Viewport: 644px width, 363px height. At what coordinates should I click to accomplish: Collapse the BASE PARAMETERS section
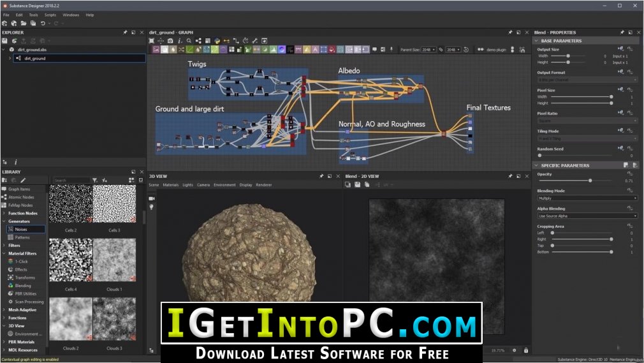(536, 41)
